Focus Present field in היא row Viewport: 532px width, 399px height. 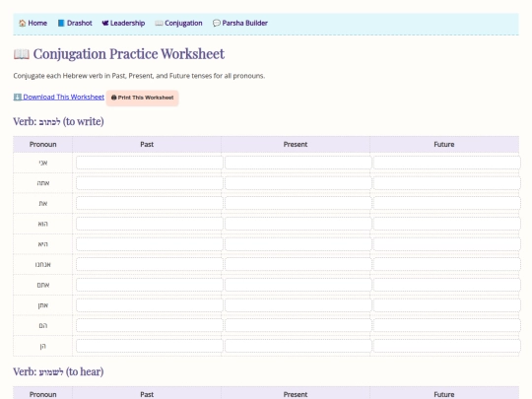299,244
